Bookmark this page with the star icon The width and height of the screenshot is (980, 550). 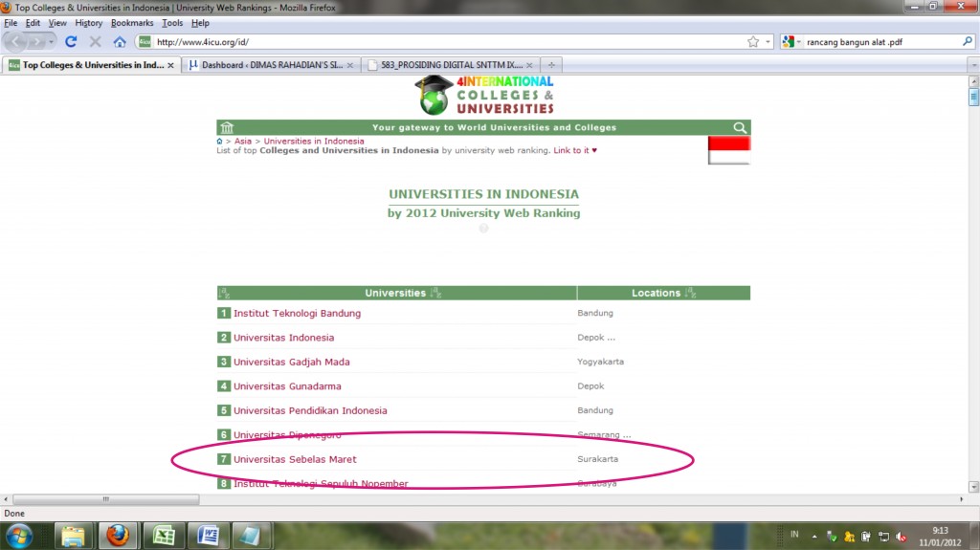click(753, 42)
